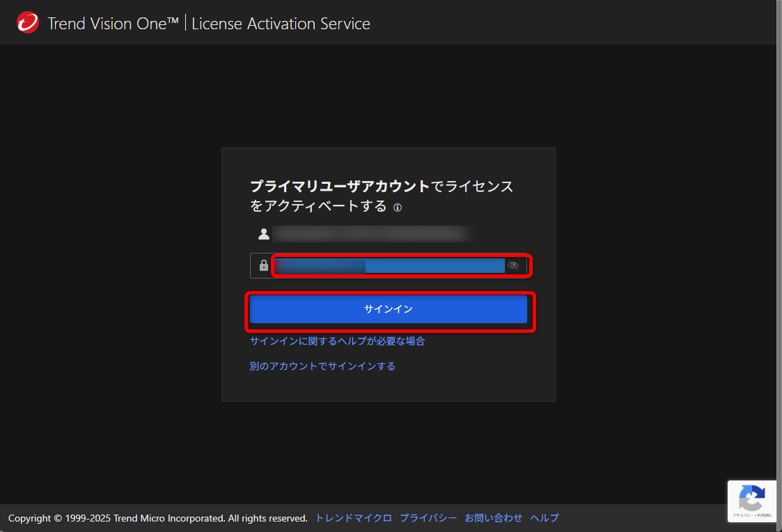Click the License Activation Service header text
Viewport: 782px width, 532px height.
point(281,24)
